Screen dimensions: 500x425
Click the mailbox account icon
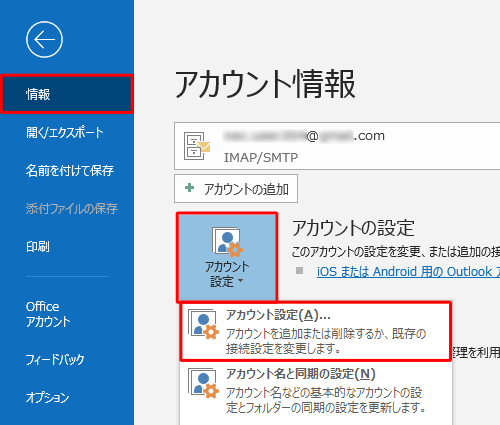(197, 146)
